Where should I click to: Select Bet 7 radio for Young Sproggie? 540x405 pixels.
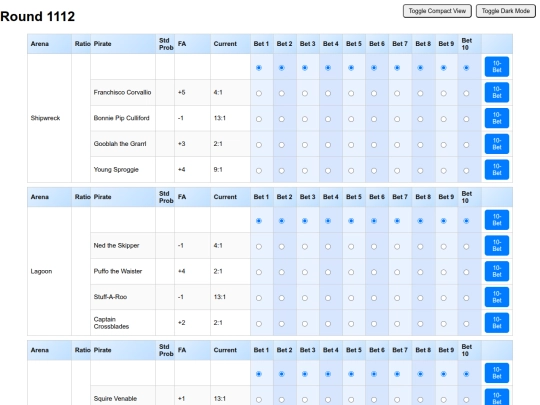coord(397,171)
